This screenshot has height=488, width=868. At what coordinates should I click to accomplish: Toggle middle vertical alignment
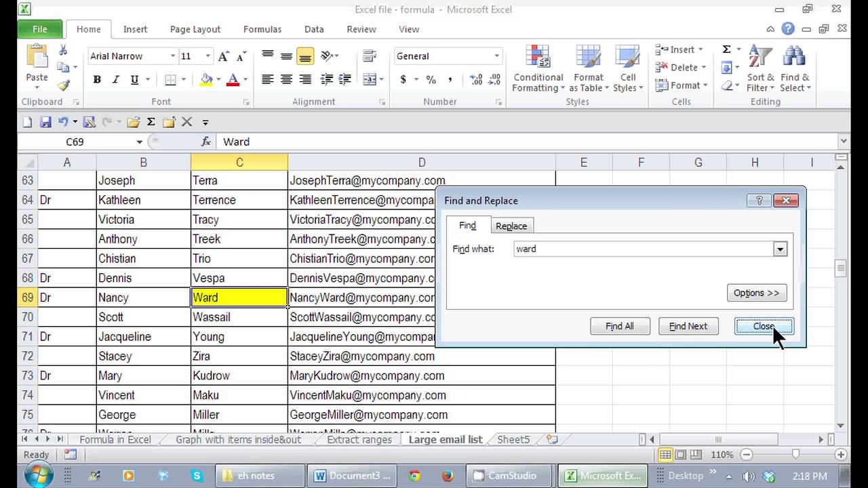pyautogui.click(x=286, y=56)
